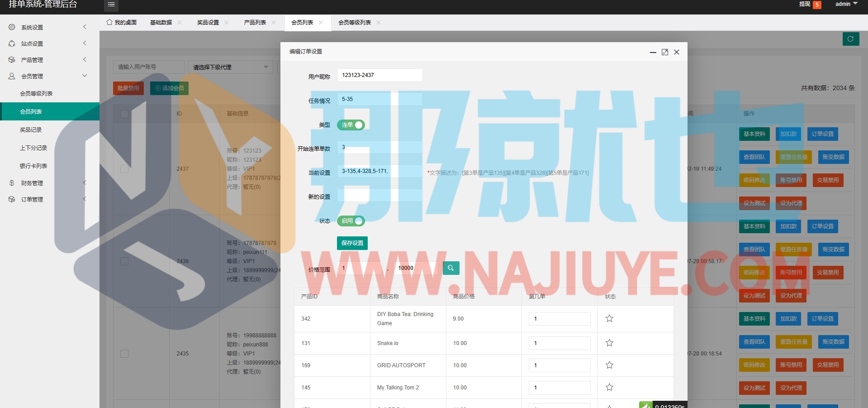This screenshot has height=408, width=868.
Task: Open 会员等级列表 in the sidebar
Action: pyautogui.click(x=36, y=93)
